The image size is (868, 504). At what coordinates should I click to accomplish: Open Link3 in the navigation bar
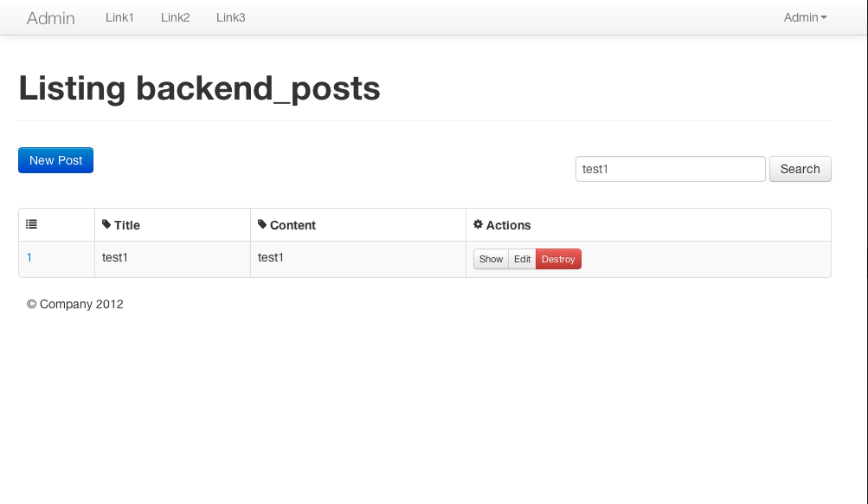tap(231, 17)
